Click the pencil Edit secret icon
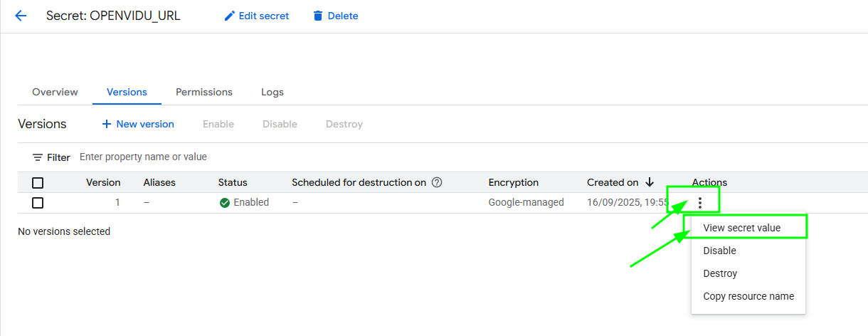 (x=229, y=16)
